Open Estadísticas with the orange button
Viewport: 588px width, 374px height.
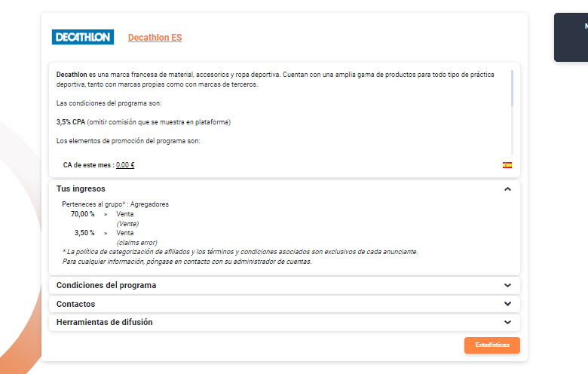point(492,345)
